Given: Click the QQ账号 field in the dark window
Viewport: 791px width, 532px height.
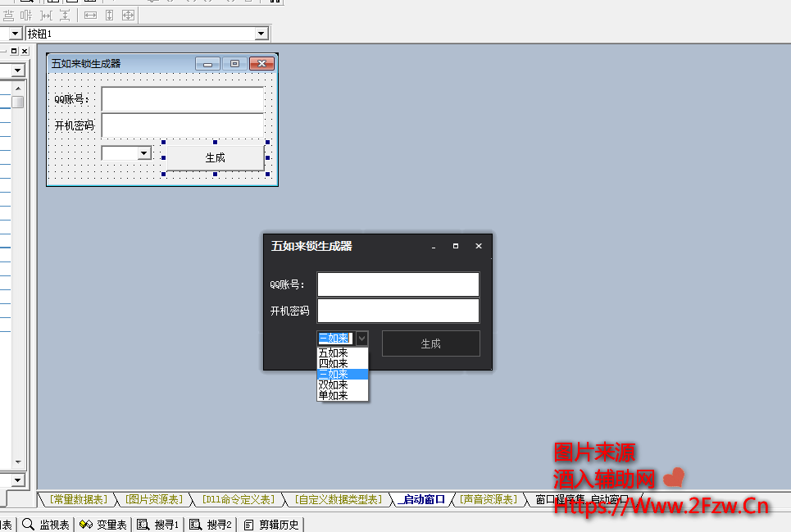Looking at the screenshot, I should point(398,284).
